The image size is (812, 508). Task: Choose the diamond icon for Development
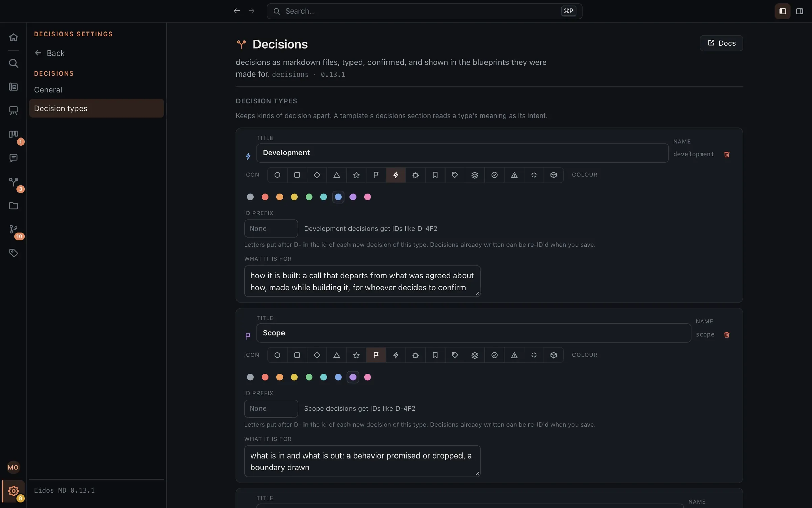pos(317,175)
